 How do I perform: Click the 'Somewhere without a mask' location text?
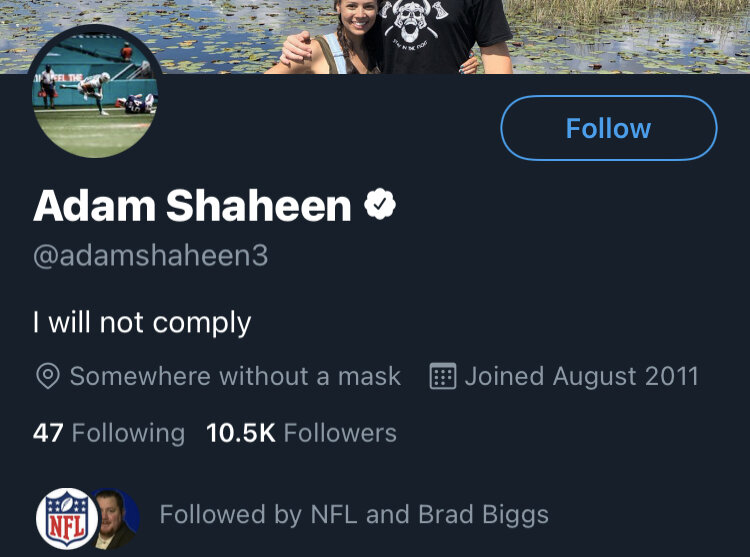pyautogui.click(x=235, y=376)
